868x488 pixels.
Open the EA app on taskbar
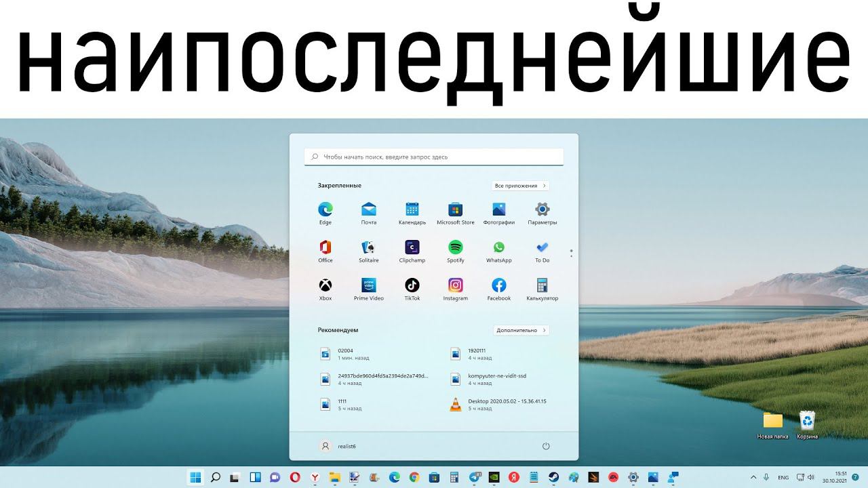click(613, 477)
